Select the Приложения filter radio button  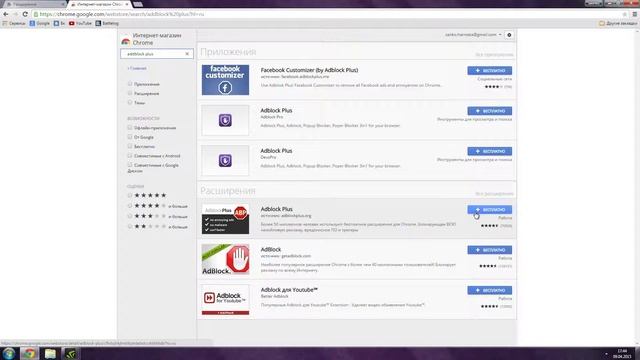coord(130,84)
